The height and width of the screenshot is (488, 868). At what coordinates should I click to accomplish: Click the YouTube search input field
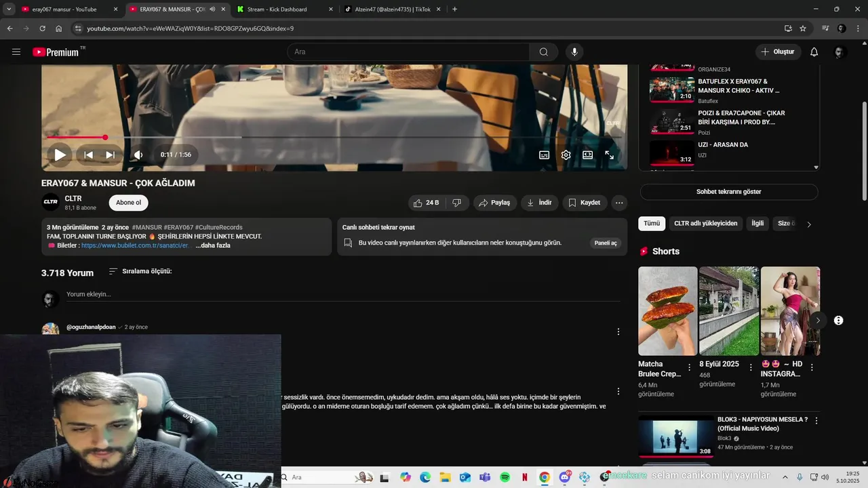coord(408,52)
